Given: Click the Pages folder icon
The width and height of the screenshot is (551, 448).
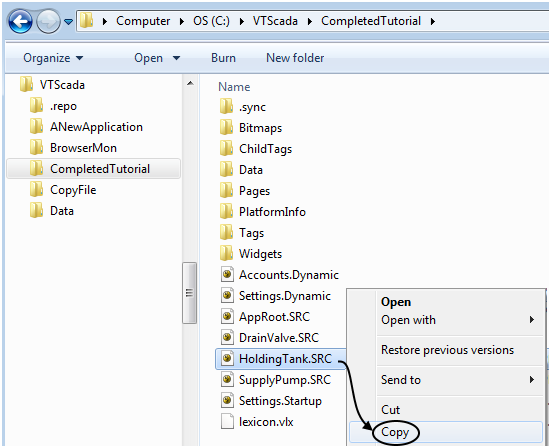Looking at the screenshot, I should pos(227,190).
